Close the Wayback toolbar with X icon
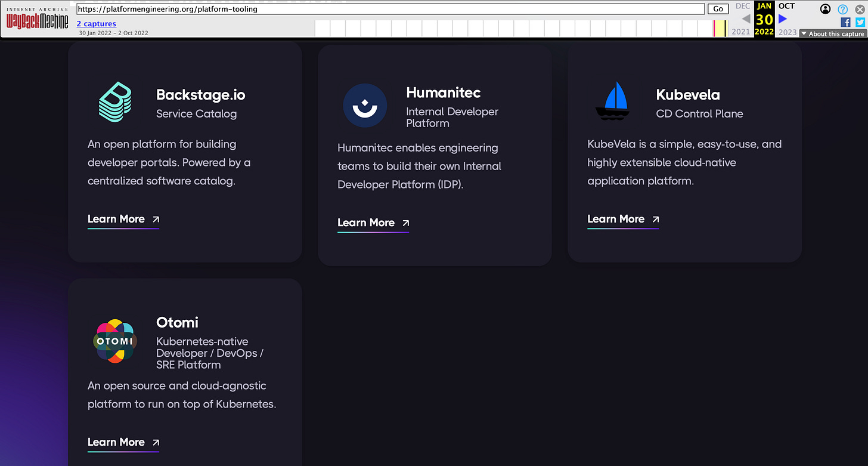The width and height of the screenshot is (868, 466). click(x=859, y=9)
